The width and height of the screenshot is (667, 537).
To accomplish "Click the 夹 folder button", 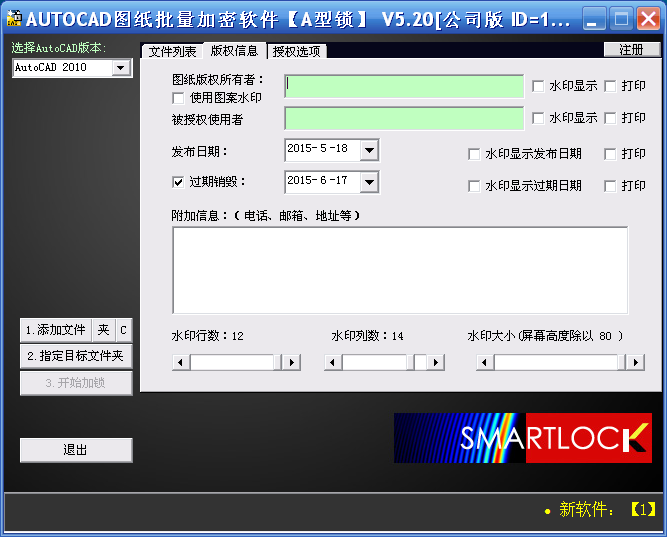I will click(x=103, y=330).
